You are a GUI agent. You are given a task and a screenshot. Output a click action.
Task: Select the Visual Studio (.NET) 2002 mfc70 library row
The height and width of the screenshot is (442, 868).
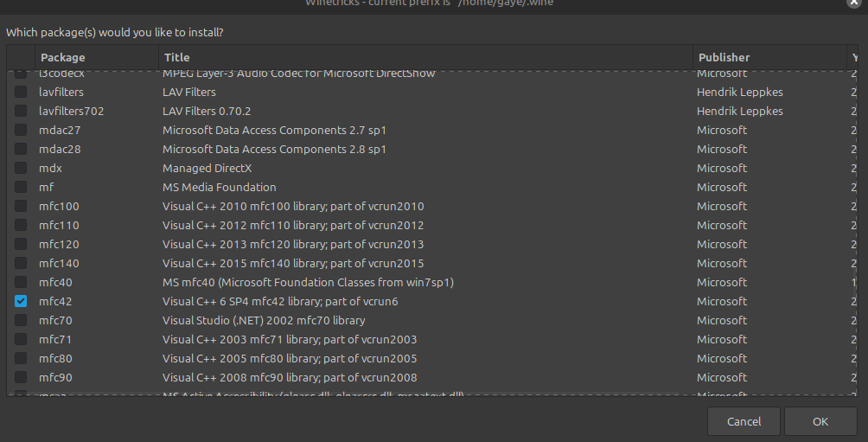coord(264,321)
